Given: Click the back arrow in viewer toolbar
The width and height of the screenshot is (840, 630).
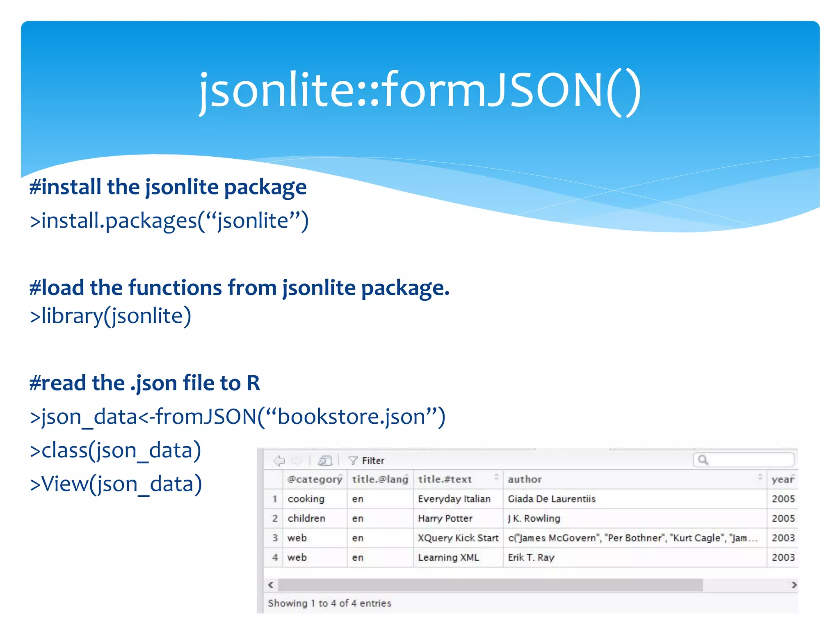Looking at the screenshot, I should pos(279,461).
